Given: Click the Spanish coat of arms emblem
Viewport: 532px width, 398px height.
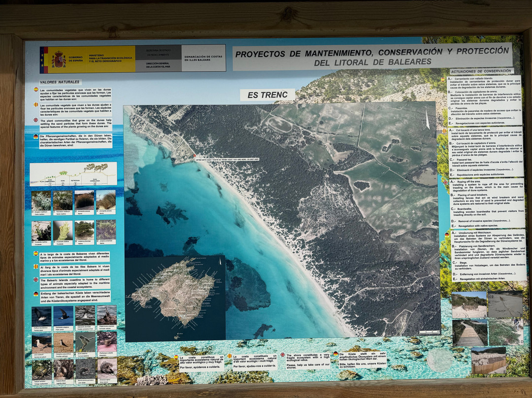Looking at the screenshot, I should [59, 60].
